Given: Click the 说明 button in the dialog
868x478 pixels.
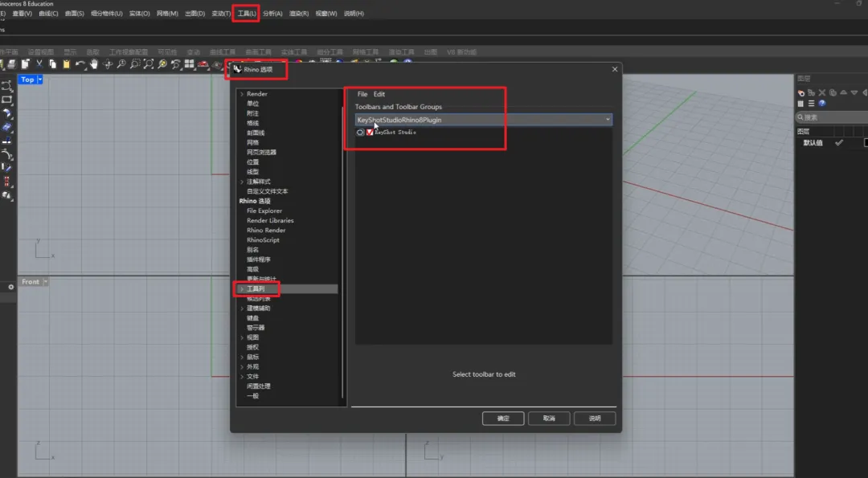Looking at the screenshot, I should coord(595,419).
